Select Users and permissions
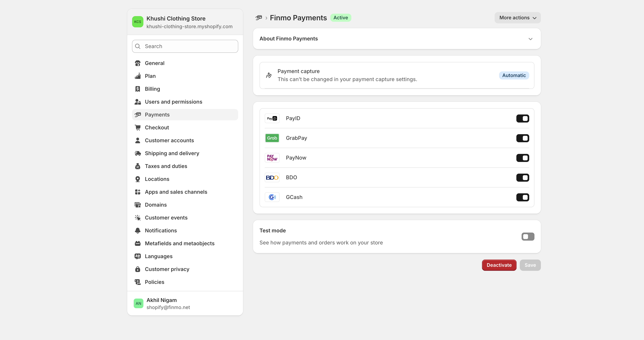 point(185,102)
